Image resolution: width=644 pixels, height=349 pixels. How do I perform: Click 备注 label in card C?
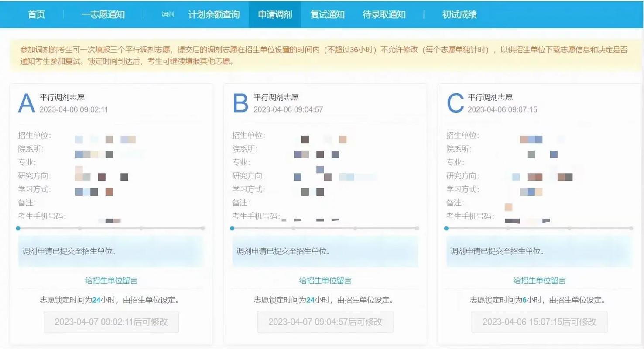point(455,203)
